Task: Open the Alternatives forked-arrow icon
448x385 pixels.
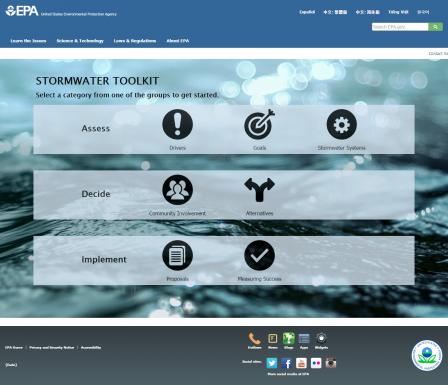Action: click(260, 190)
